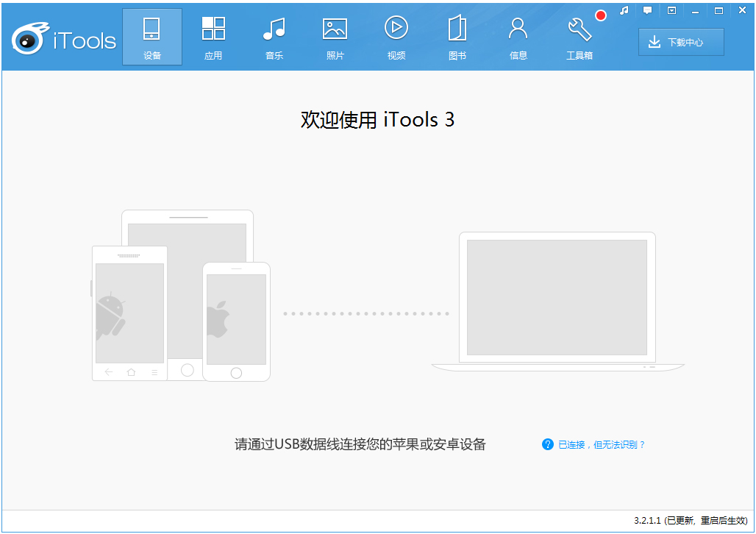
Task: Click the iTools logo
Action: (64, 39)
